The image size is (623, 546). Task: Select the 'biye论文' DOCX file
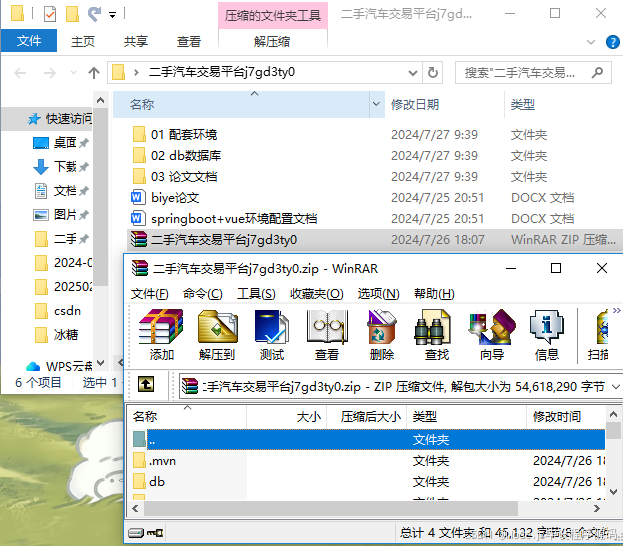pos(165,197)
